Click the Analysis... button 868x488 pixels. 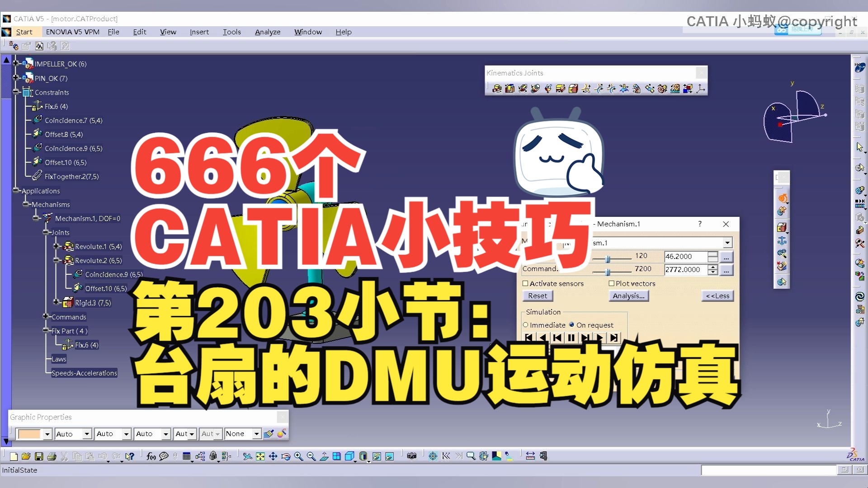point(628,296)
